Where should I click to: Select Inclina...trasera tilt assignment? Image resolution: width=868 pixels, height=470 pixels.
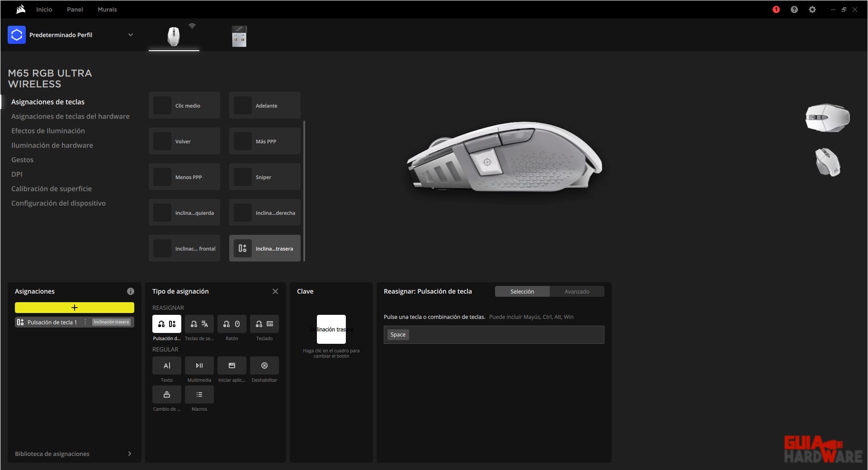[265, 248]
